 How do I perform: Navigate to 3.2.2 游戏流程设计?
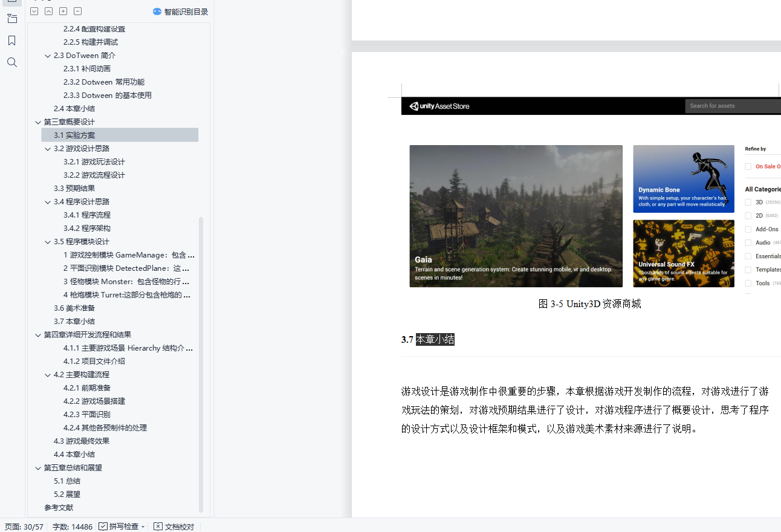pos(94,175)
